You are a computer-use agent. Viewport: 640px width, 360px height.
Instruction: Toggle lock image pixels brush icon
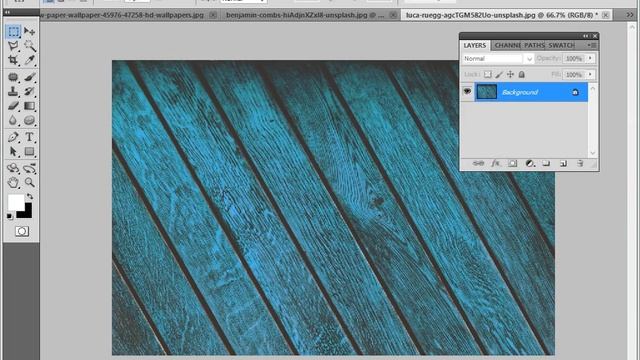[499, 75]
